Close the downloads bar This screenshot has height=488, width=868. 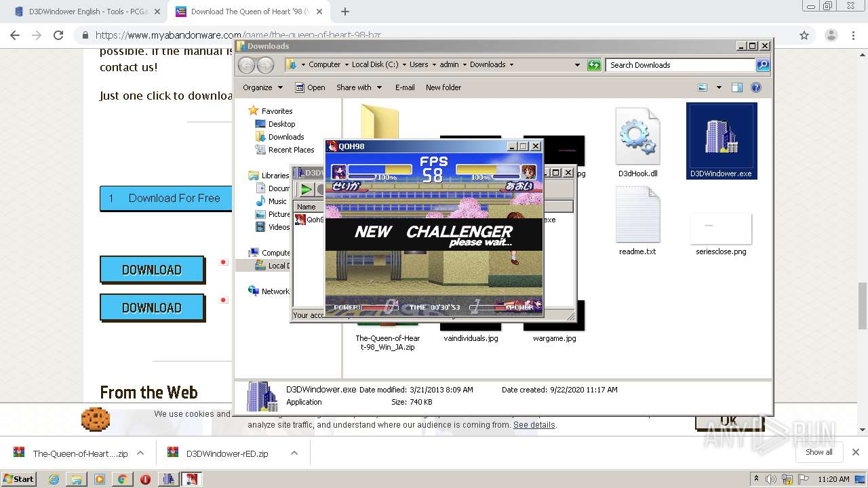[x=855, y=452]
